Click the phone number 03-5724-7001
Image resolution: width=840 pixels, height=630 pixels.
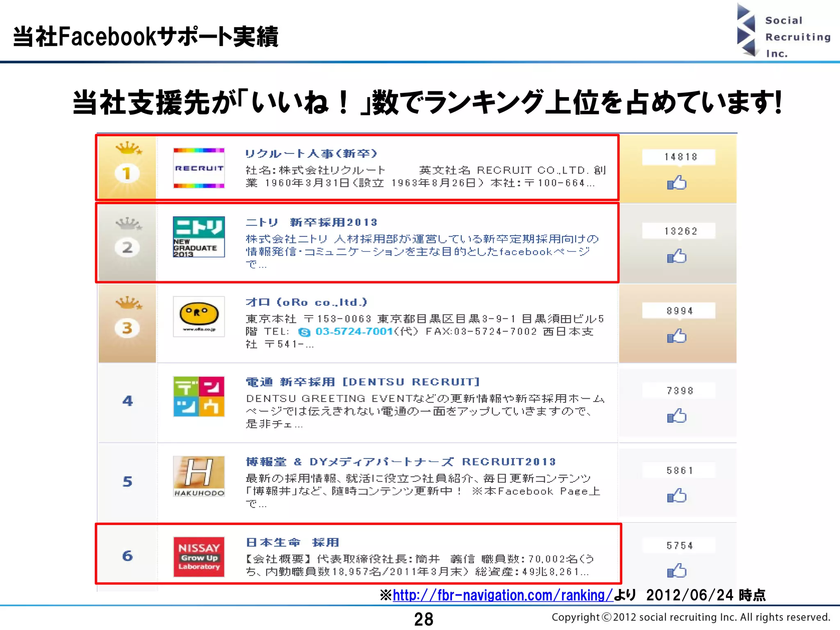coord(354,331)
